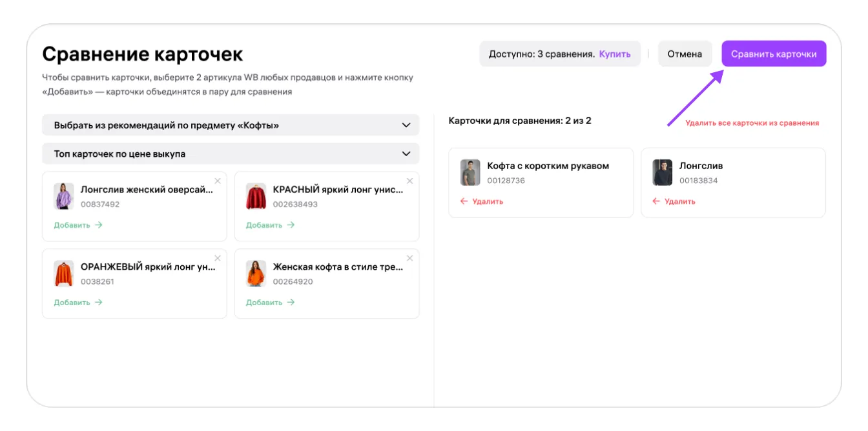This screenshot has width=868, height=431.
Task: Click the red sweater product thumbnail
Action: click(x=256, y=197)
